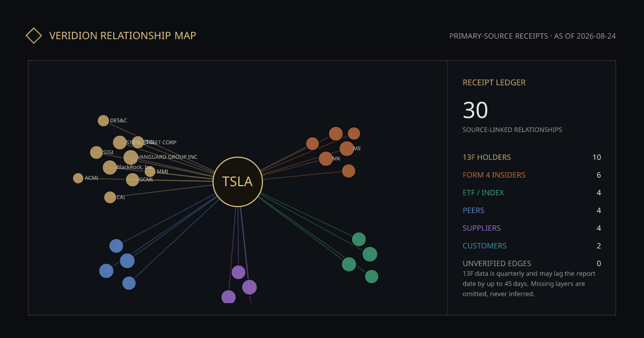644x338 pixels.
Task: Open the VANGUARD GROUP INC node
Action: pyautogui.click(x=131, y=157)
